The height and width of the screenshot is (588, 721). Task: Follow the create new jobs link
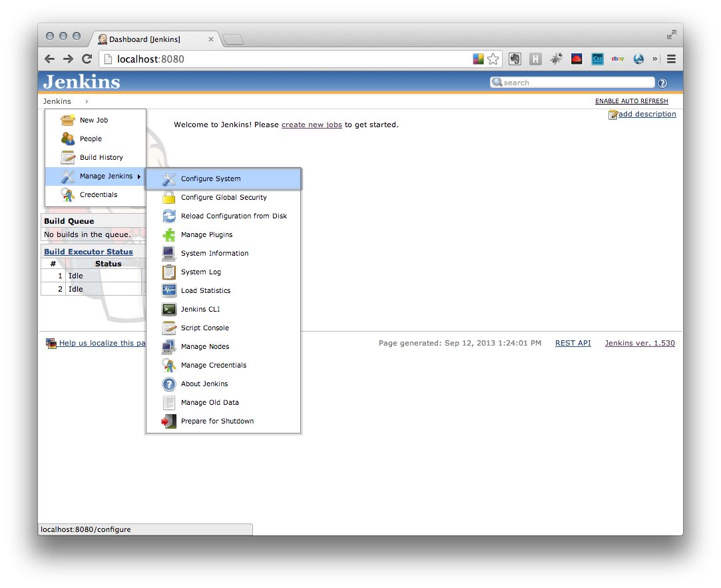(312, 125)
